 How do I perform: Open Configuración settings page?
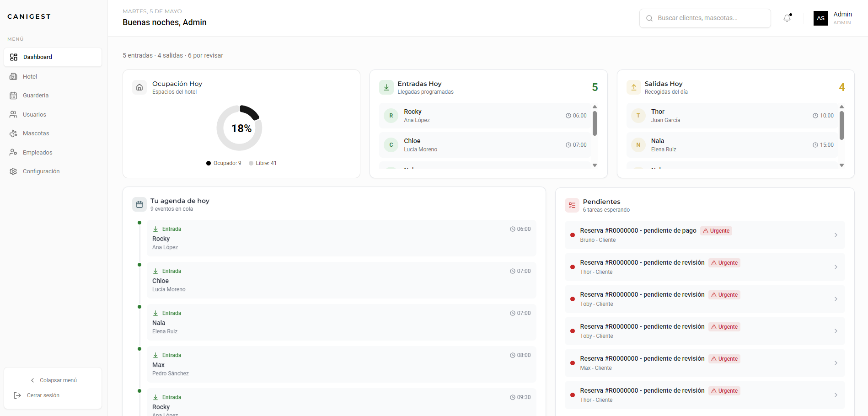[x=53, y=171]
